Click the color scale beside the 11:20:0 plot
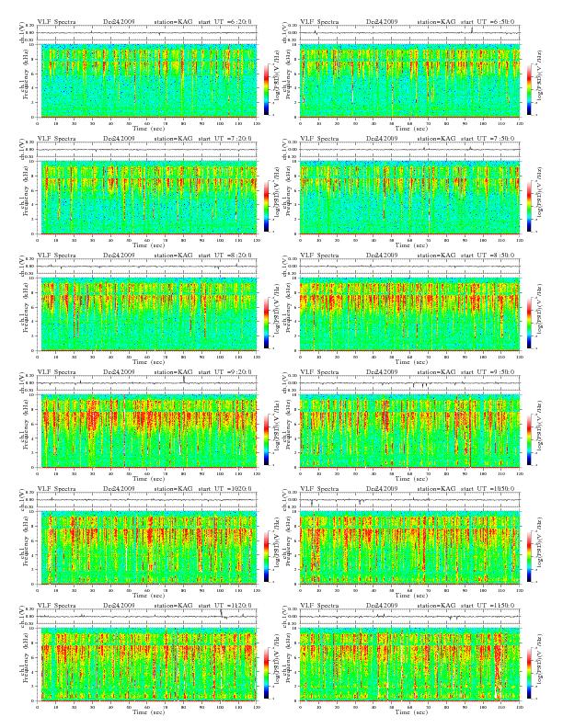 tap(266, 673)
